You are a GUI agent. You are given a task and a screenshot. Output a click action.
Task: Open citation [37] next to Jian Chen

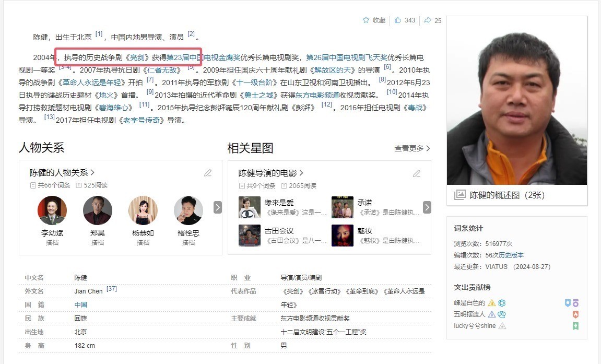pyautogui.click(x=111, y=289)
